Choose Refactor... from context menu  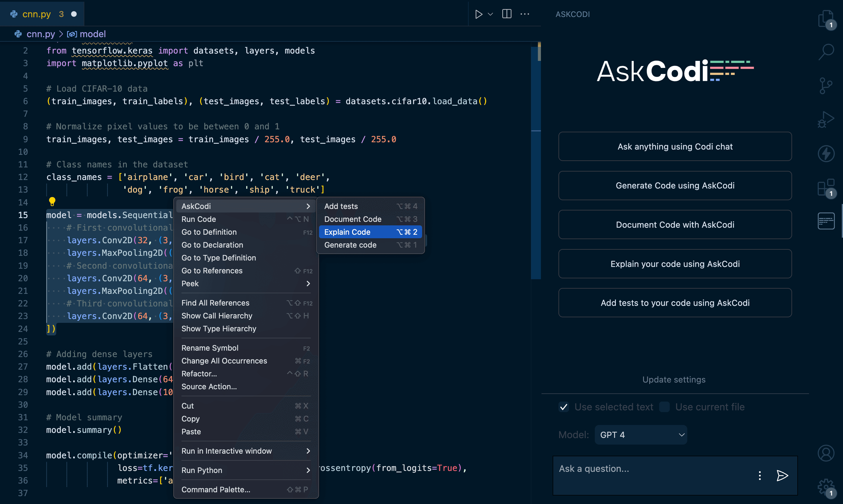[x=246, y=373]
